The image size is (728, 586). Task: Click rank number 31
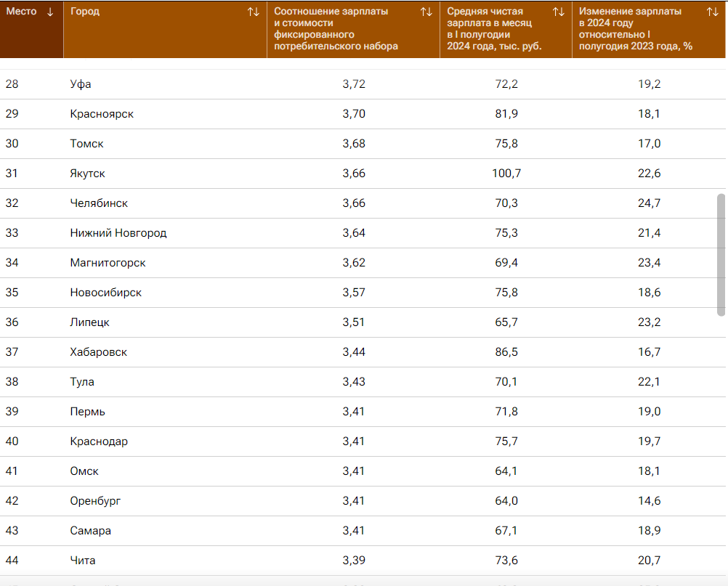(12, 173)
